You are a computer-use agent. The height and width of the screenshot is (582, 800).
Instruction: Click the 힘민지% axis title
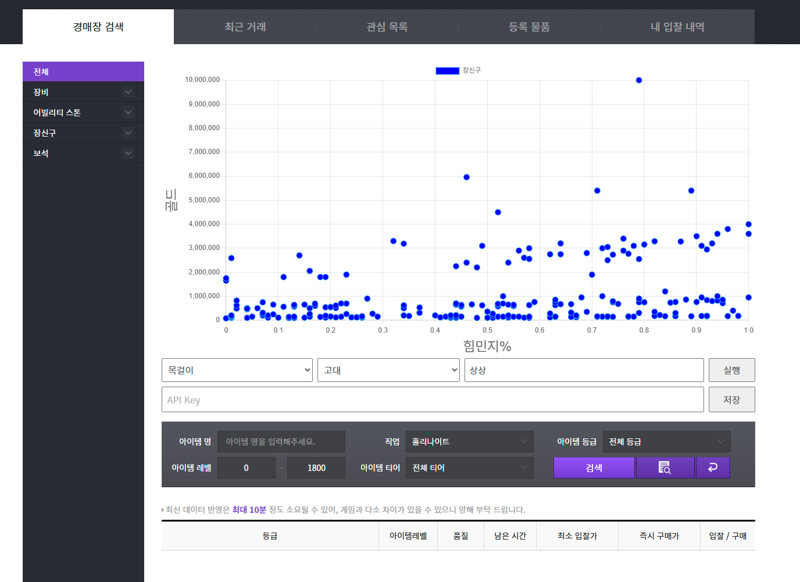pyautogui.click(x=487, y=346)
